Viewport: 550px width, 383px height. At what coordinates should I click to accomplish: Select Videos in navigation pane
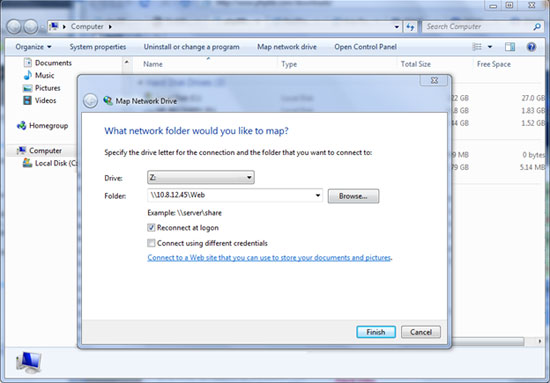pos(46,101)
